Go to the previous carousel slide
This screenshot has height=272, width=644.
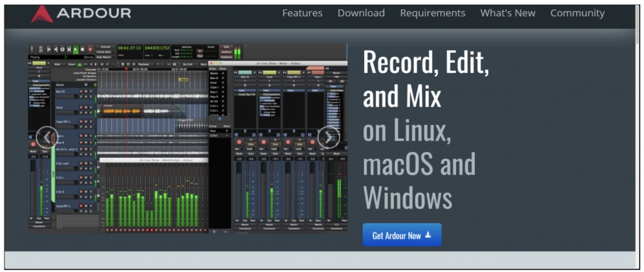(47, 137)
